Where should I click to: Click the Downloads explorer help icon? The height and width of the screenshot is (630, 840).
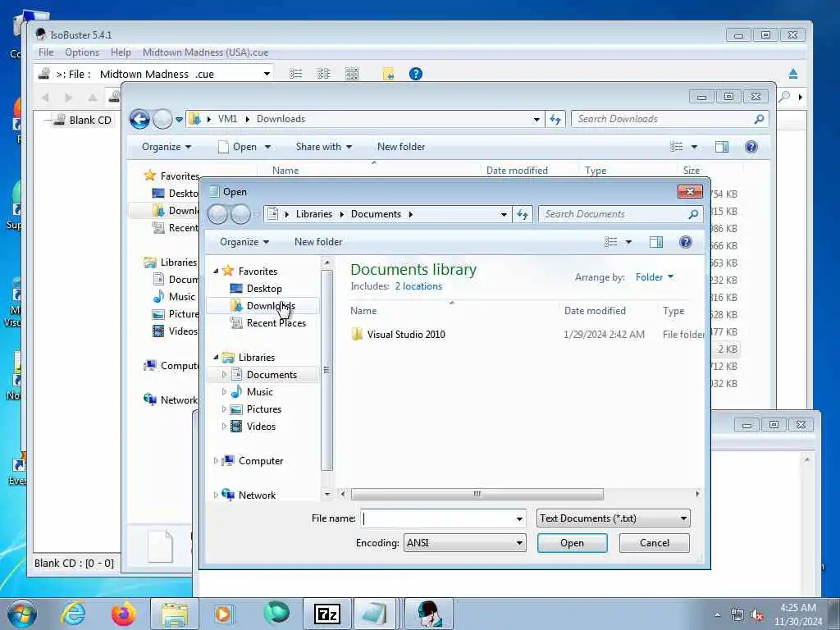click(751, 147)
